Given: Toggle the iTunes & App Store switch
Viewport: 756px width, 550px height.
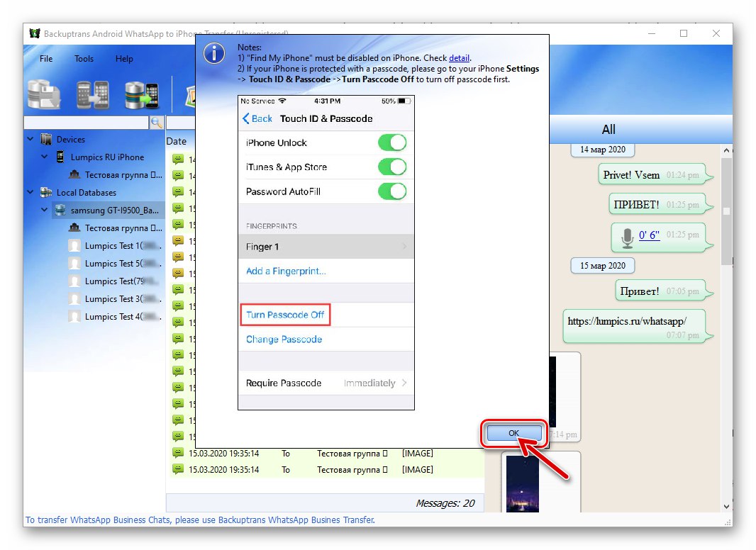Looking at the screenshot, I should tap(392, 167).
